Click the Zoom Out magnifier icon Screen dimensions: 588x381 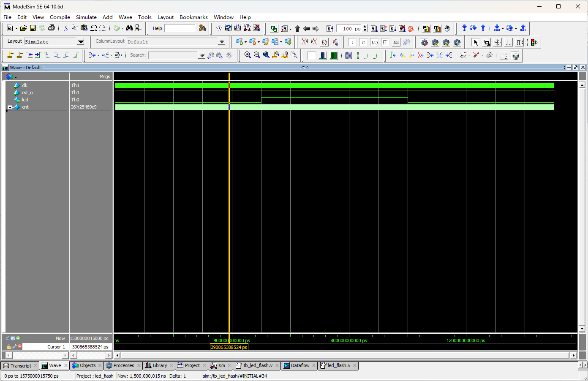(x=257, y=55)
